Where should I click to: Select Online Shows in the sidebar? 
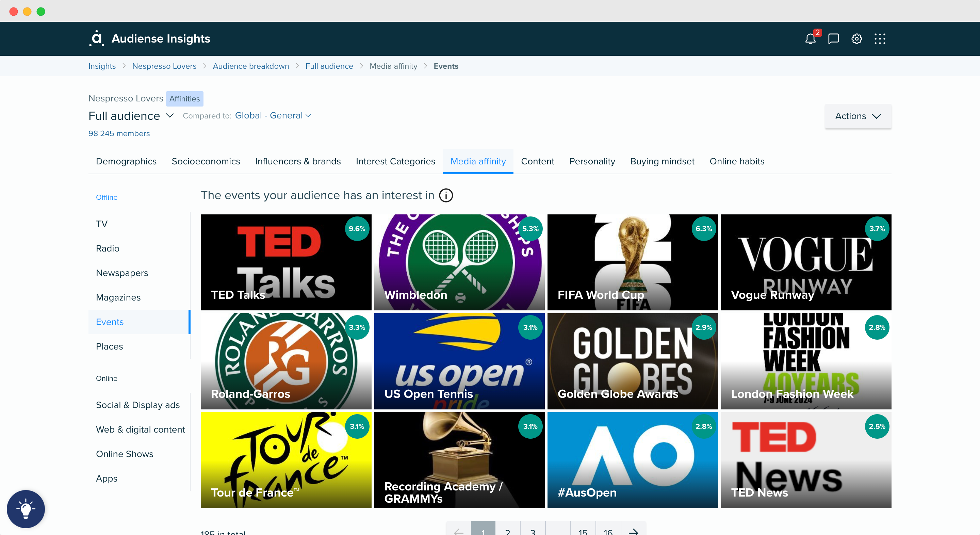(x=139, y=454)
